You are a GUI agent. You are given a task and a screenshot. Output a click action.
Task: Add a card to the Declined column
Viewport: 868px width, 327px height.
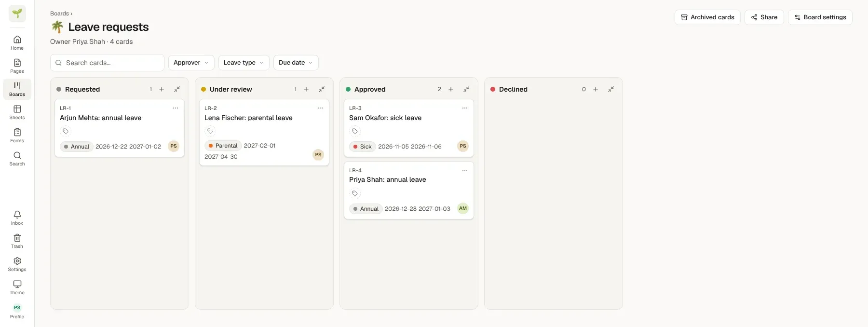596,89
